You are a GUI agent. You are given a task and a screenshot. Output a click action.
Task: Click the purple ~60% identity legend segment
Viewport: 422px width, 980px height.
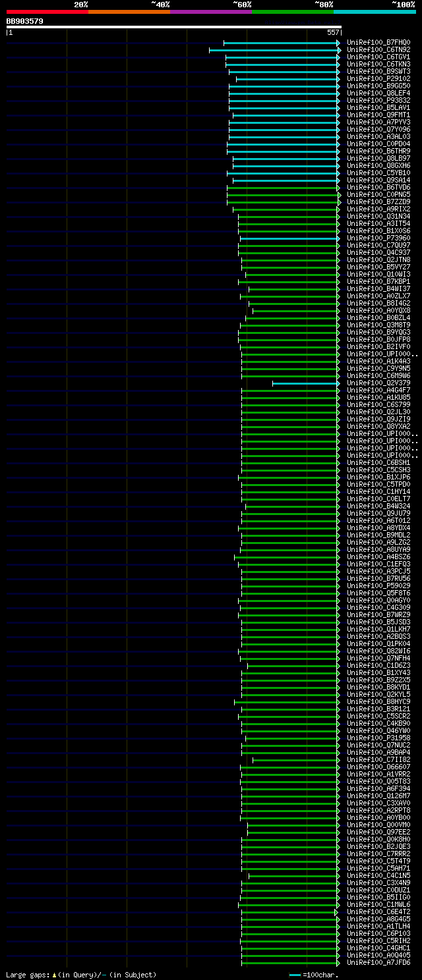click(x=210, y=12)
